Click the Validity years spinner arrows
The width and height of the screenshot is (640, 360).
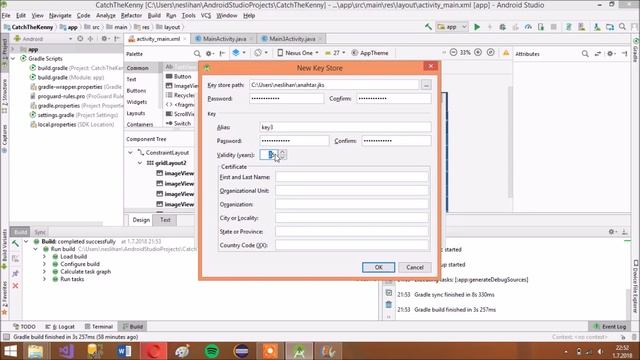[282, 155]
